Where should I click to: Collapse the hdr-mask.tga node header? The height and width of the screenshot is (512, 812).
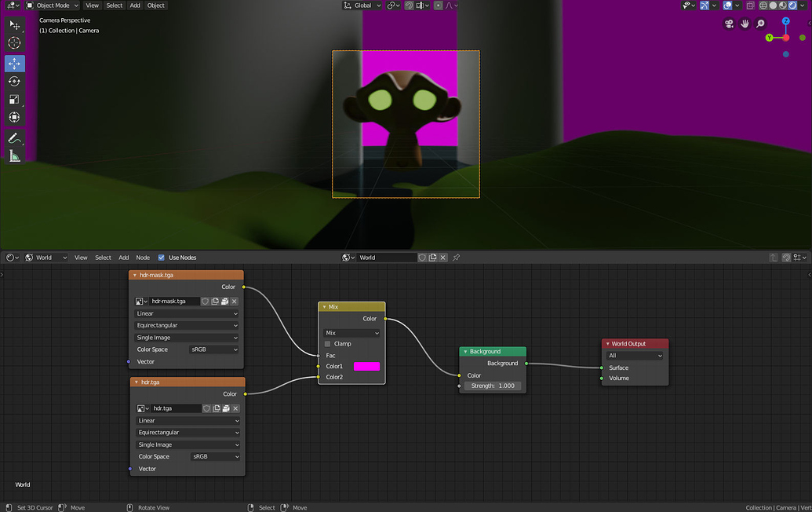coord(135,275)
